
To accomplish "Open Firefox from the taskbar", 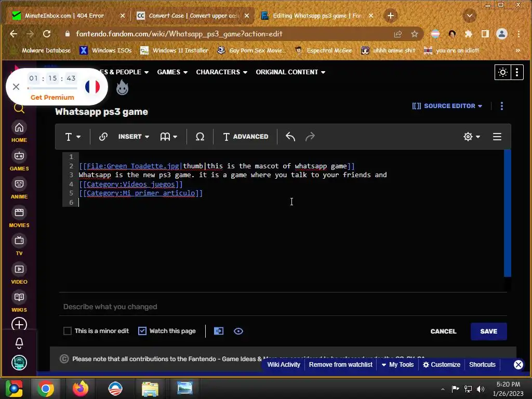I will pyautogui.click(x=81, y=389).
